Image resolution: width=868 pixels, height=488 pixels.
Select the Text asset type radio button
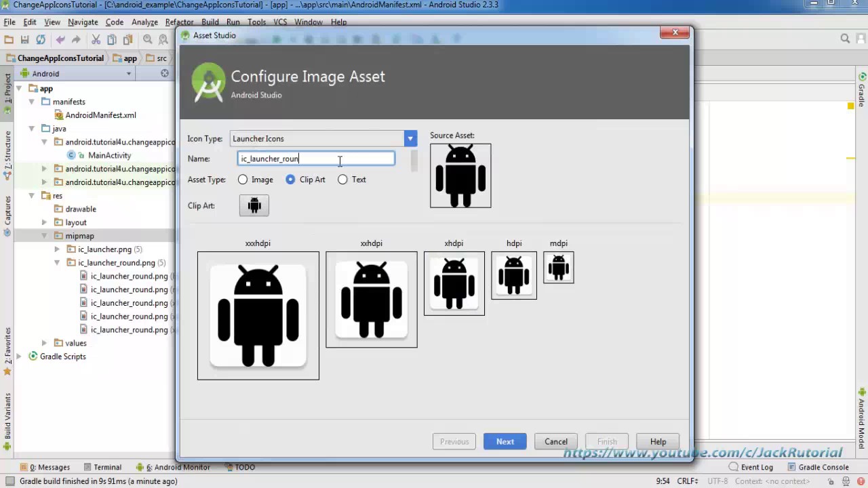tap(342, 180)
